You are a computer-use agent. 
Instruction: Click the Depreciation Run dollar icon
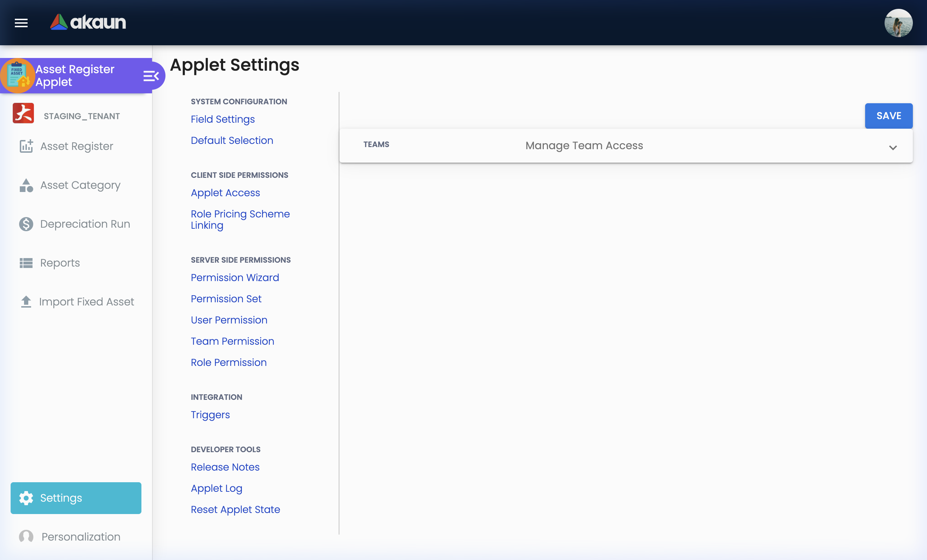[x=25, y=224]
